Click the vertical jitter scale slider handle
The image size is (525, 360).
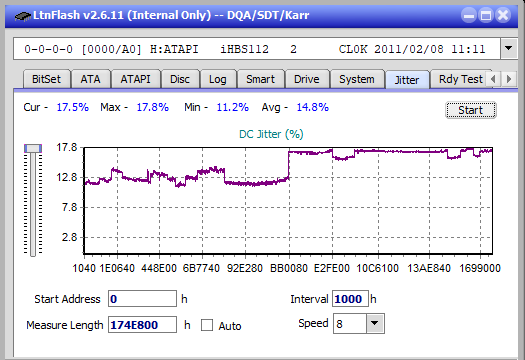coord(33,148)
